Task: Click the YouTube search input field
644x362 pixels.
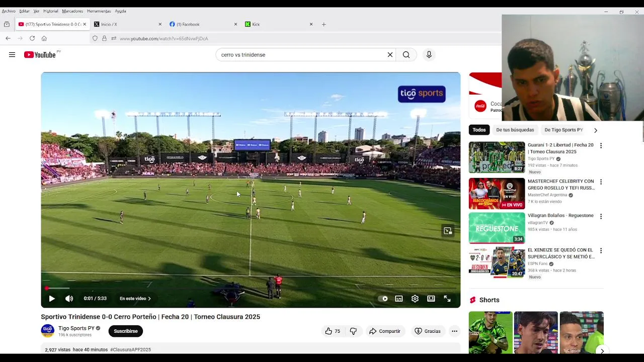Action: (x=302, y=55)
